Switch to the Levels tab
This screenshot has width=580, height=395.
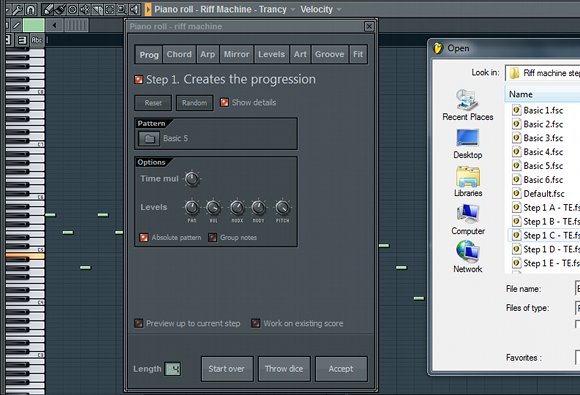pos(272,54)
